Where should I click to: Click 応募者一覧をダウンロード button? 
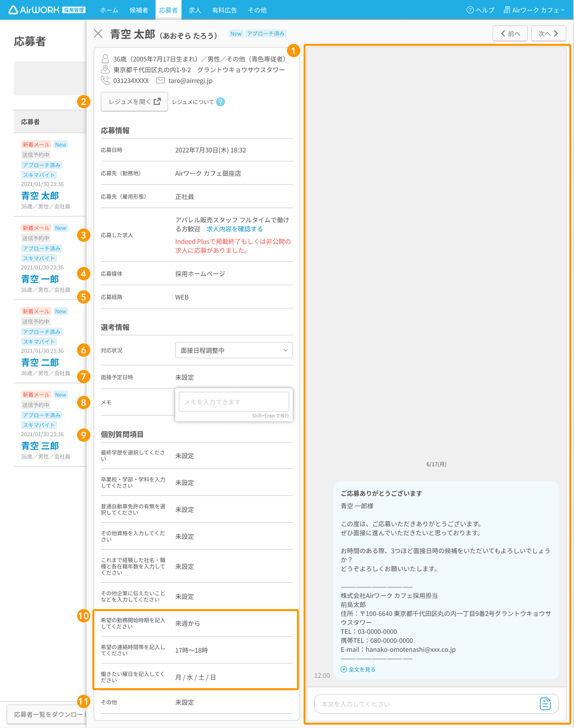[47, 714]
